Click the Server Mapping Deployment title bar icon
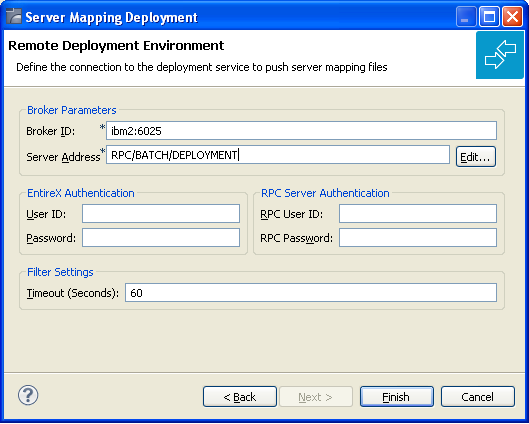The image size is (529, 424). coord(14,17)
